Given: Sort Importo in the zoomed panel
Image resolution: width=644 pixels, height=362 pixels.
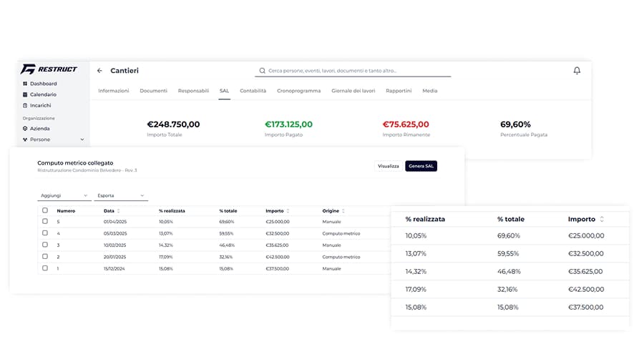Looking at the screenshot, I should (602, 219).
